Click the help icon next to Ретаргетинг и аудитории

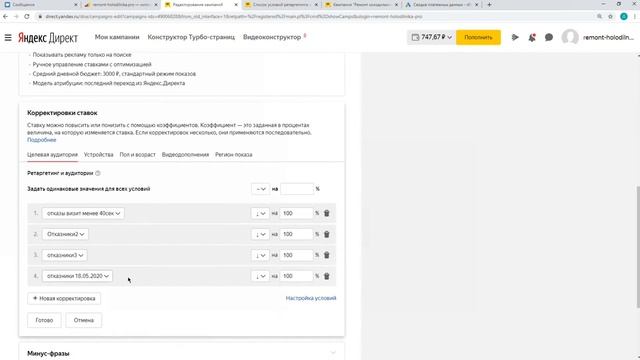coord(98,173)
